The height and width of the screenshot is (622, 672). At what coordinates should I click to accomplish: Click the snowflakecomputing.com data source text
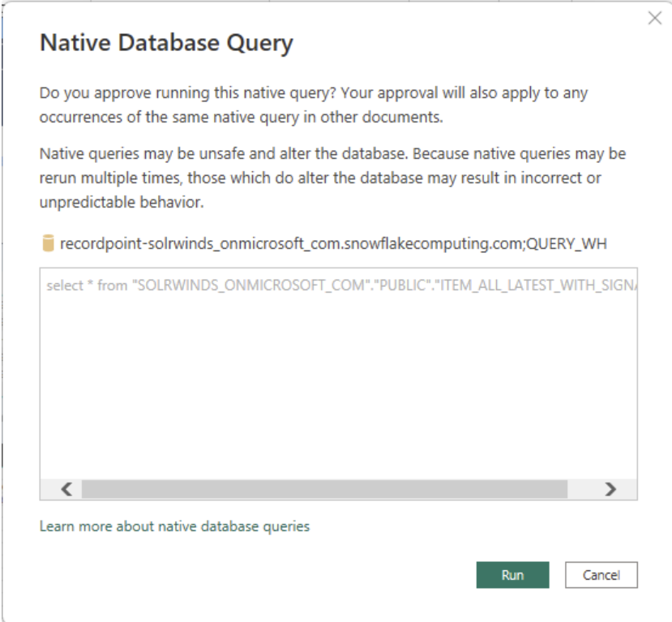click(x=333, y=243)
